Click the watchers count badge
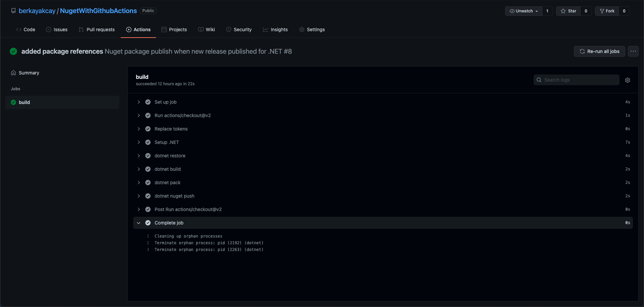644x307 pixels. [547, 11]
